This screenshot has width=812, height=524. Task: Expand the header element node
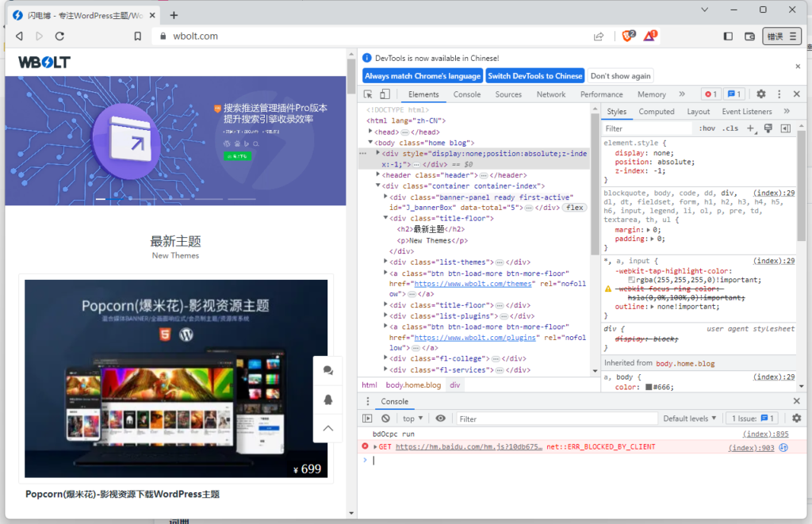[378, 175]
